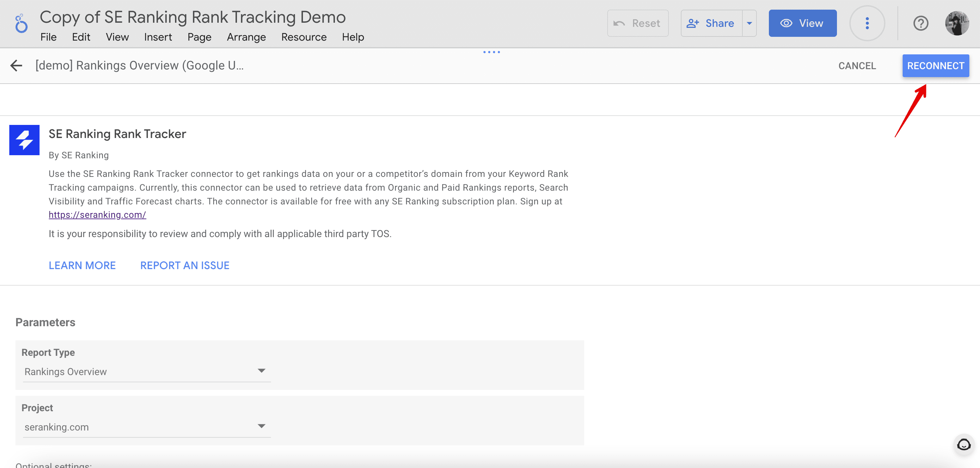Open the Insert menu
The height and width of the screenshot is (468, 980).
pos(158,37)
